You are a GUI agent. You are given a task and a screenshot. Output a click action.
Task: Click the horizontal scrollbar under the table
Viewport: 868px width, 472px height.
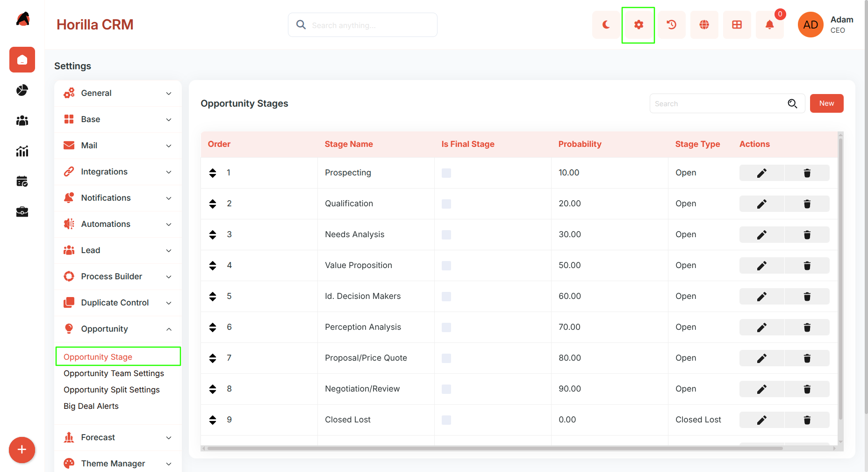tap(495, 448)
